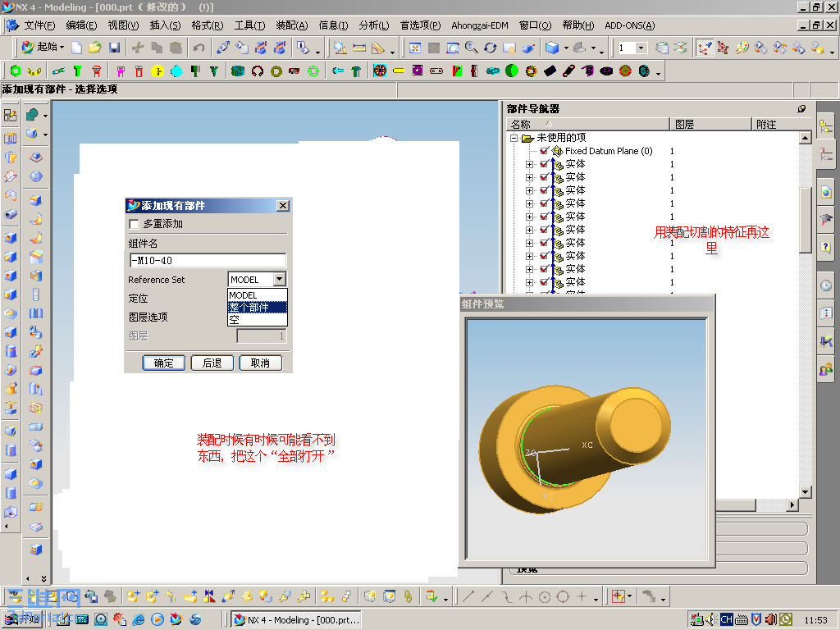Click the dark red ring icon
This screenshot has height=630, width=840.
point(257,71)
